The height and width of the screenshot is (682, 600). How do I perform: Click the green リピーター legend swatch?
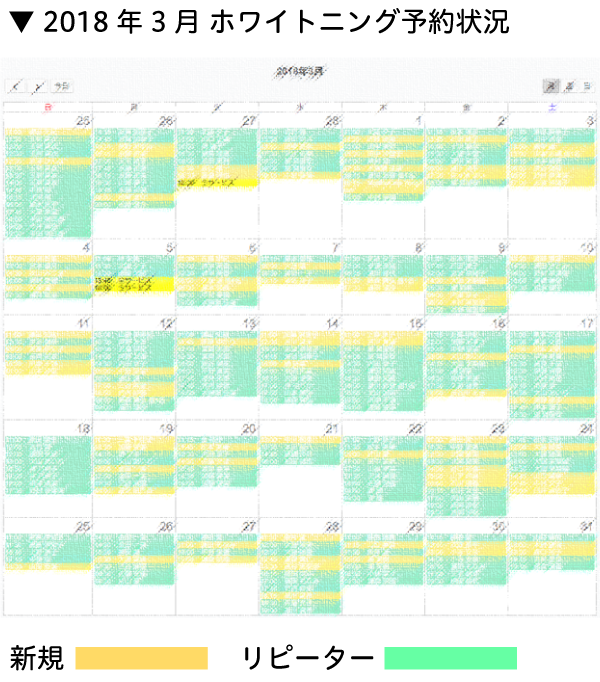[x=451, y=658]
